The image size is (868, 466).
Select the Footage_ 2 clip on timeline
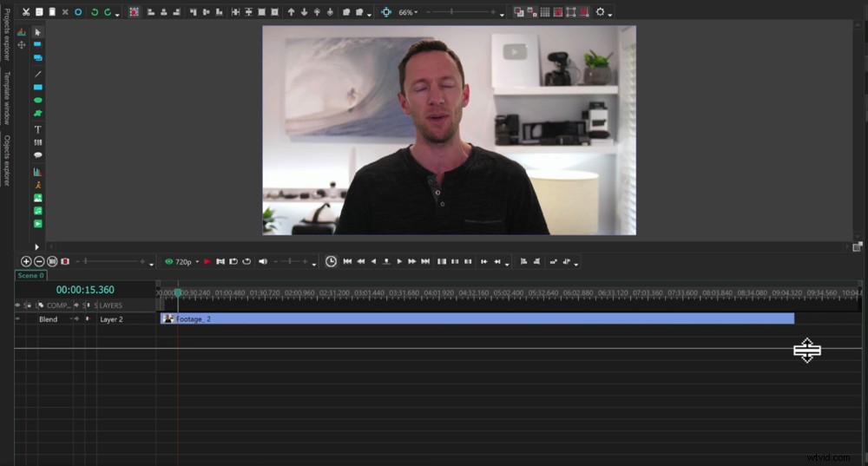point(477,318)
